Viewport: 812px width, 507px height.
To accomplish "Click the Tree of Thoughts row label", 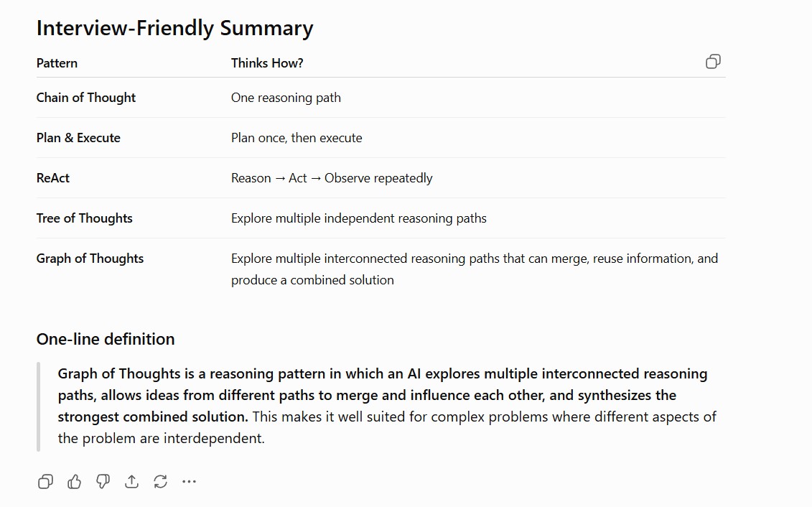I will [x=85, y=218].
